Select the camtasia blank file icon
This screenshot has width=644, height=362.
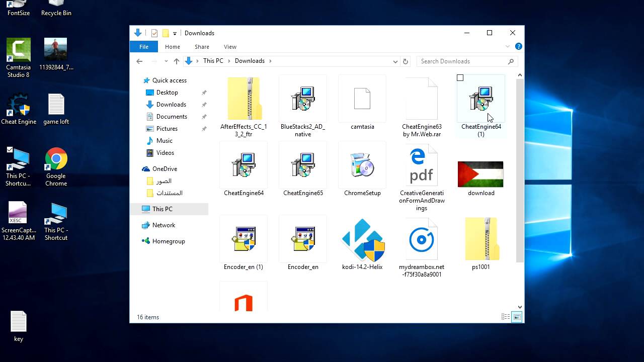pos(362,99)
